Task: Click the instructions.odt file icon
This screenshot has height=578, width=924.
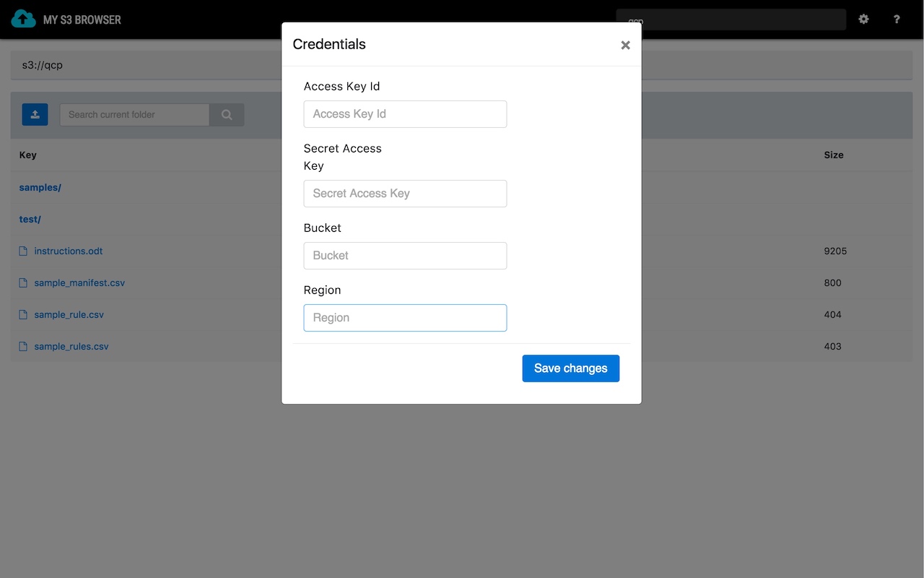Action: coord(24,251)
